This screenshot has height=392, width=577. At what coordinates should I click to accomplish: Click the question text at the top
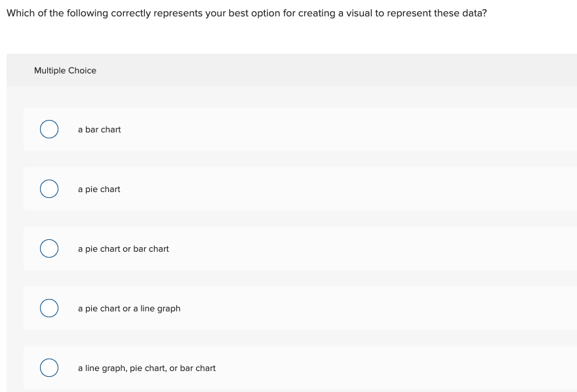[246, 12]
